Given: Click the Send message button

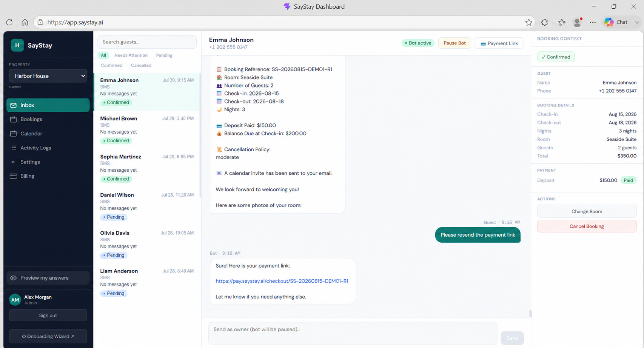Looking at the screenshot, I should click(512, 338).
